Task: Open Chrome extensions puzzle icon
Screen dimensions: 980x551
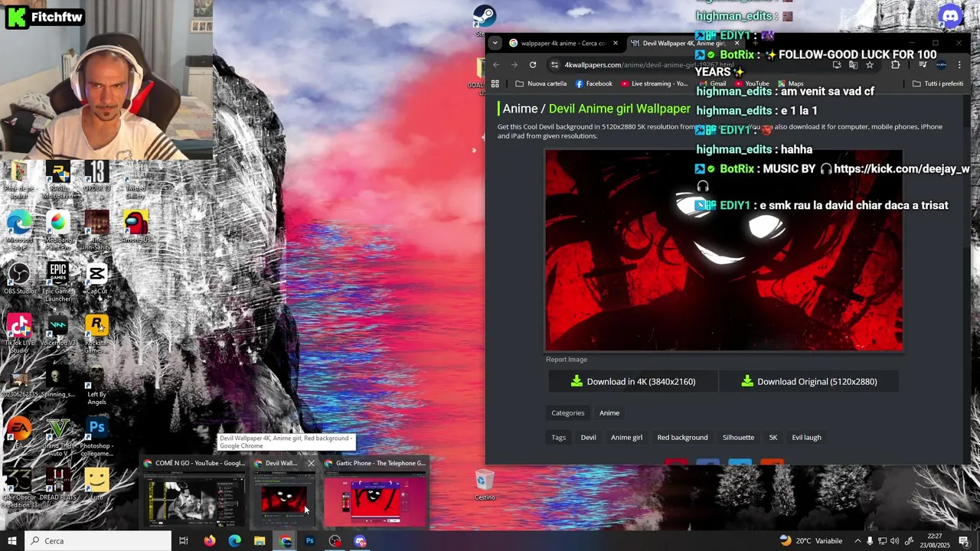Action: click(x=895, y=65)
